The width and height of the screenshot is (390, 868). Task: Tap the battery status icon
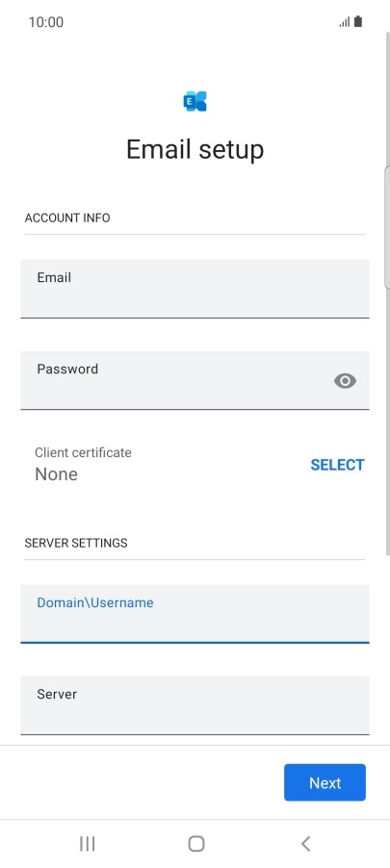point(358,21)
